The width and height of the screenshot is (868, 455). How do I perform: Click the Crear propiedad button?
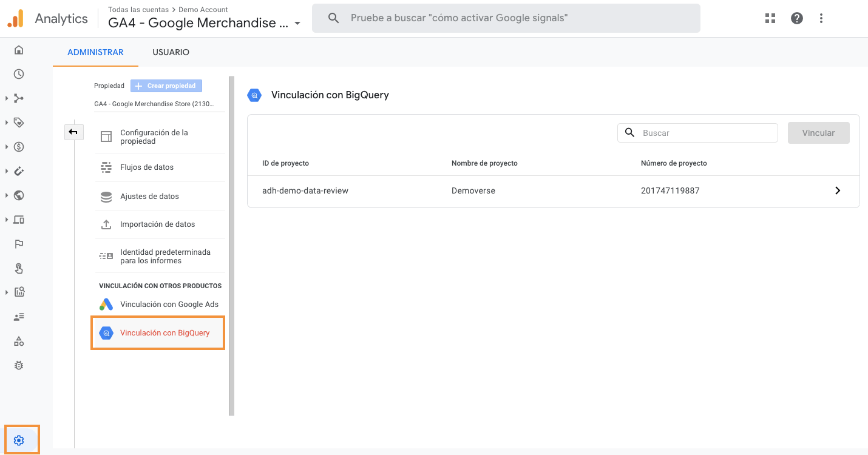(x=166, y=86)
